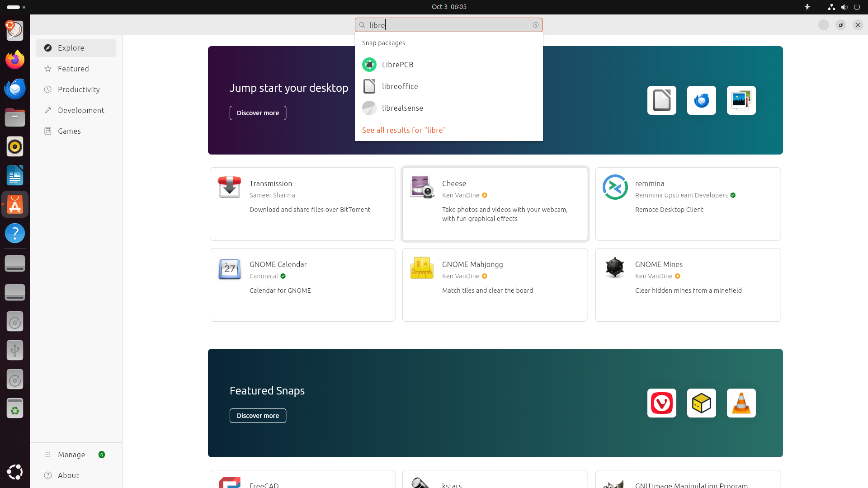Select libreoffice from search suggestions
Viewport: 868px width, 488px height.
(449, 86)
